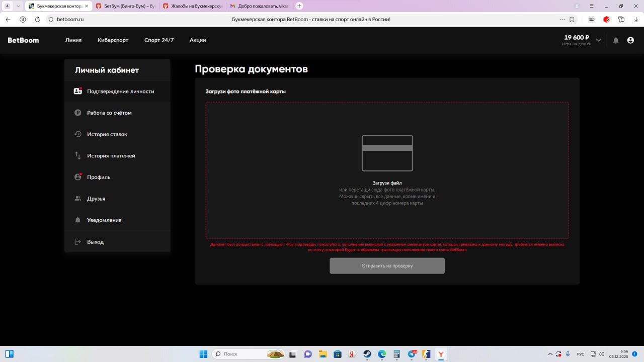Go to the Акции section
The height and width of the screenshot is (362, 644).
point(198,40)
